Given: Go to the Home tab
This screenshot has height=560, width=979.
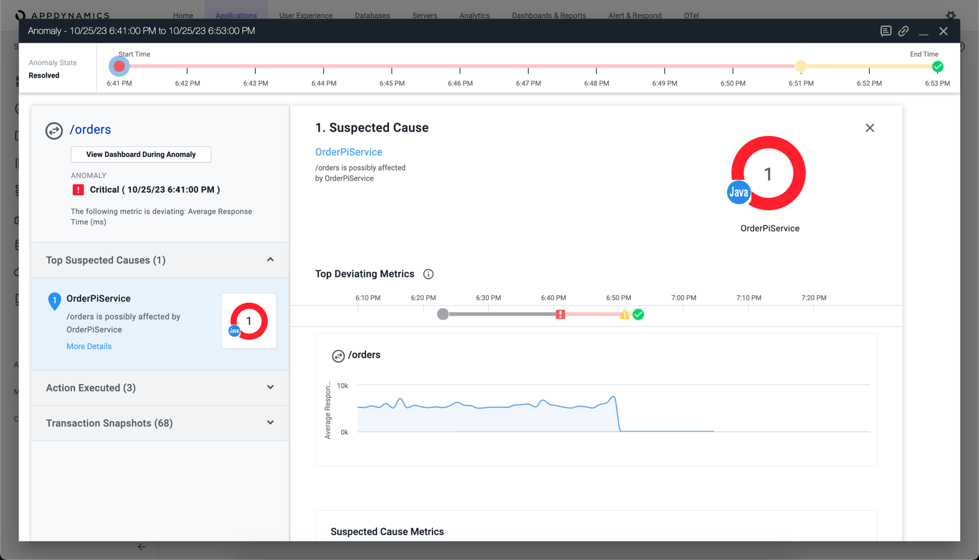Looking at the screenshot, I should point(183,16).
